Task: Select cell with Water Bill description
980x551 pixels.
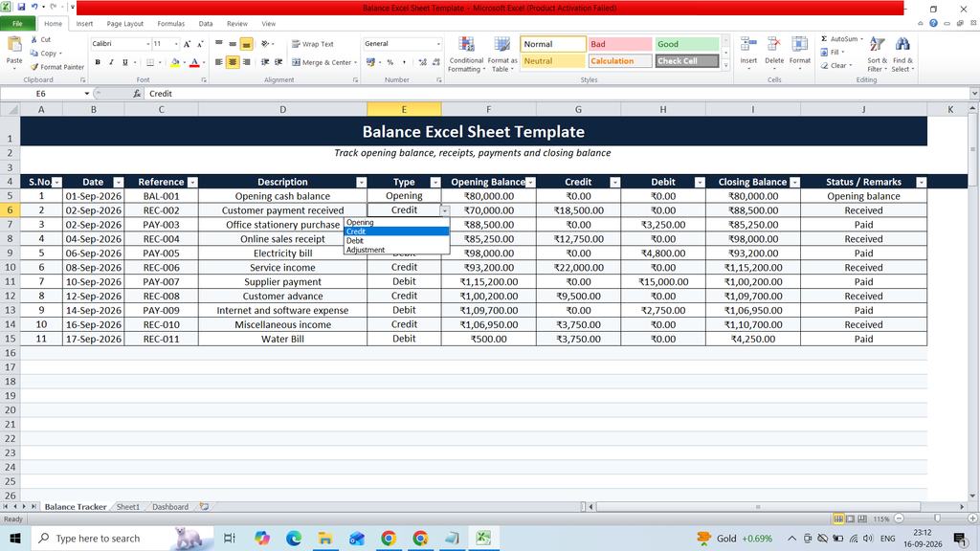Action: pos(282,340)
